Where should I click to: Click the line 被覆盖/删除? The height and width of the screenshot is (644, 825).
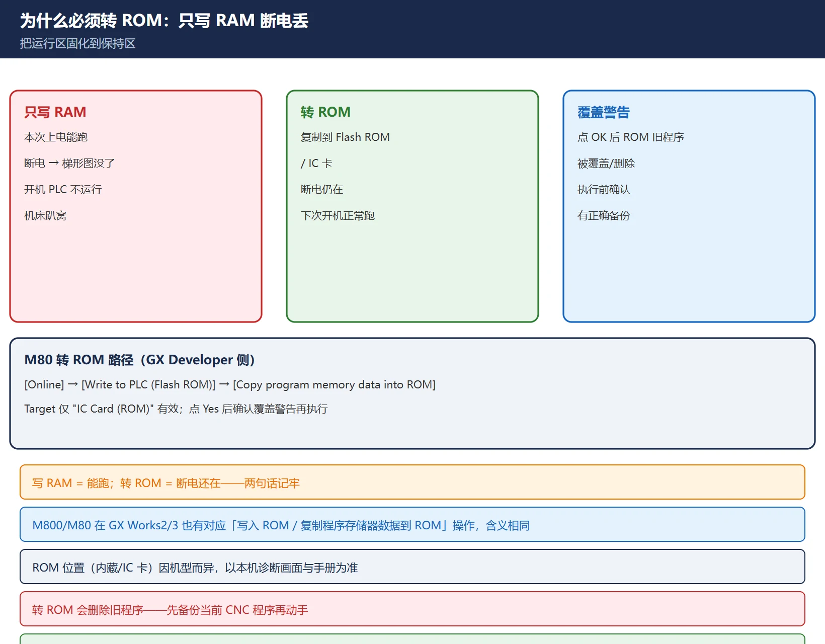point(606,163)
